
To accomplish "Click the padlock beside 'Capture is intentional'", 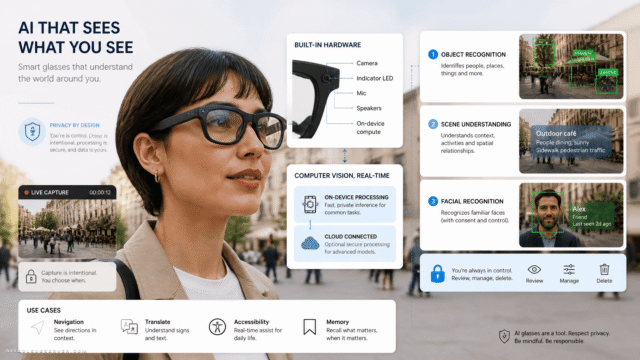I will click(x=31, y=276).
